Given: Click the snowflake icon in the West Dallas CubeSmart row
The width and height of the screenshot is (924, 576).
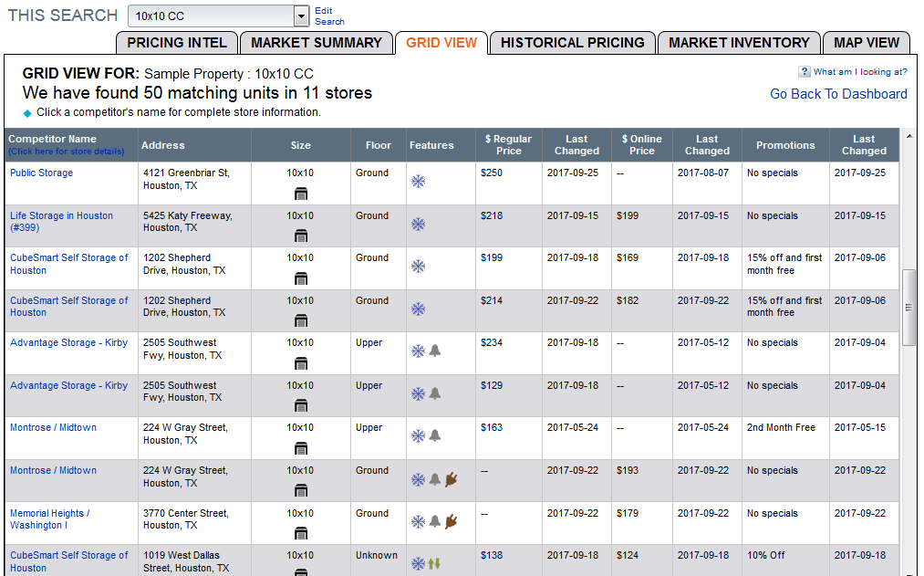Looking at the screenshot, I should [x=419, y=563].
